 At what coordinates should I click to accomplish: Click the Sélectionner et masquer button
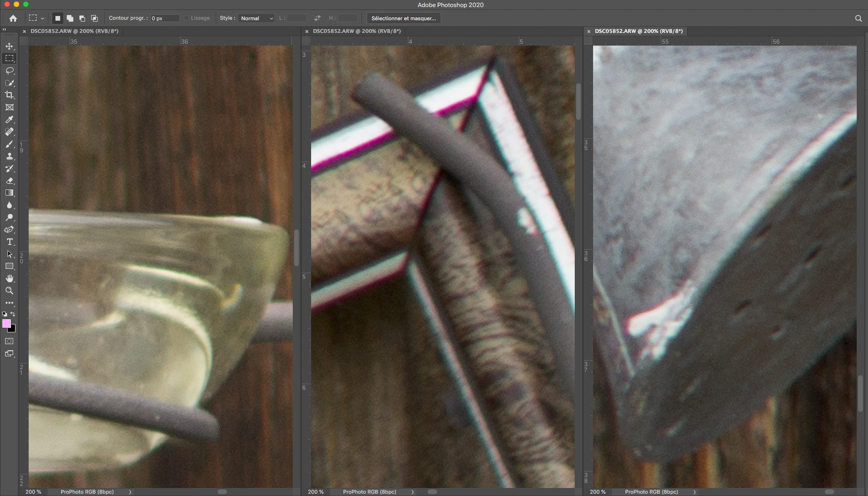click(403, 18)
